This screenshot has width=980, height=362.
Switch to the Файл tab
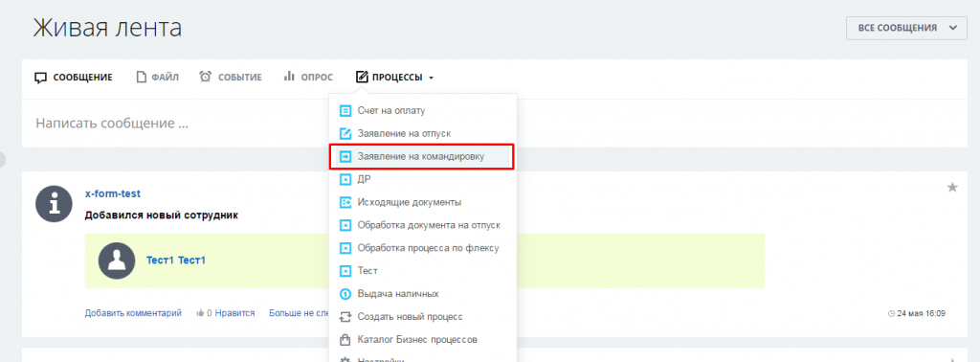pos(158,78)
